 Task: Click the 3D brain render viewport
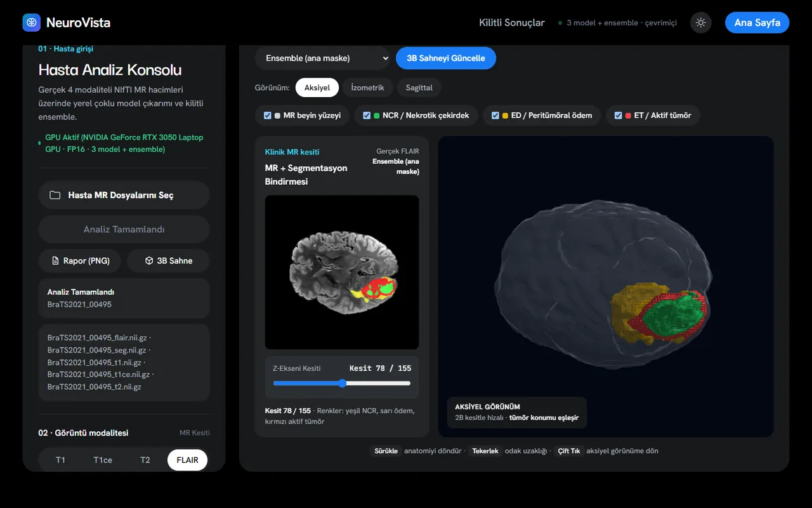(x=606, y=286)
